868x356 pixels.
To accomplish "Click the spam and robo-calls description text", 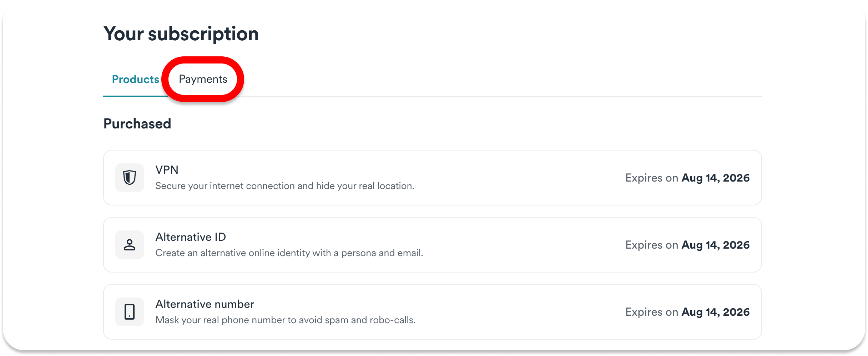I will pos(285,320).
